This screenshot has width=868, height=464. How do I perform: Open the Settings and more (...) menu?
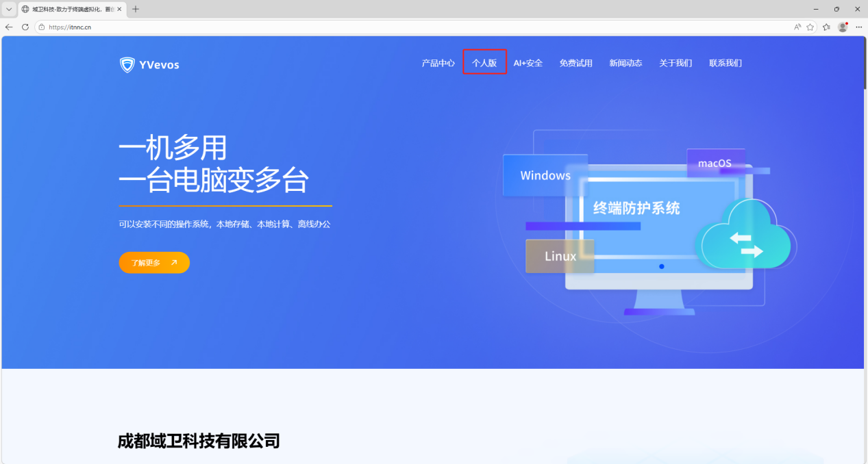pyautogui.click(x=858, y=27)
